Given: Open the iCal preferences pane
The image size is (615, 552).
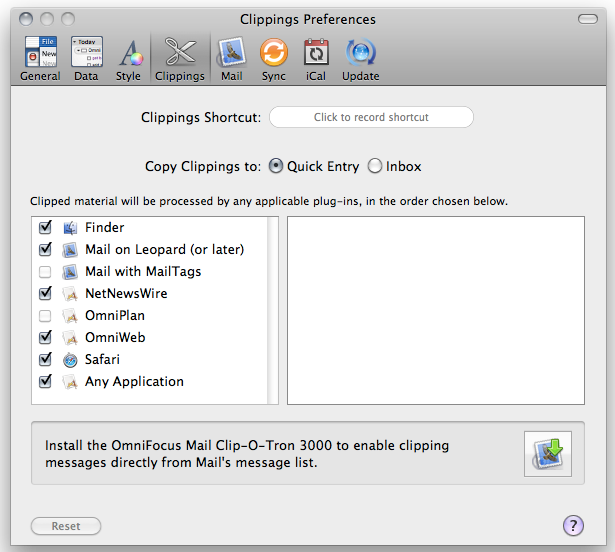Looking at the screenshot, I should point(316,58).
